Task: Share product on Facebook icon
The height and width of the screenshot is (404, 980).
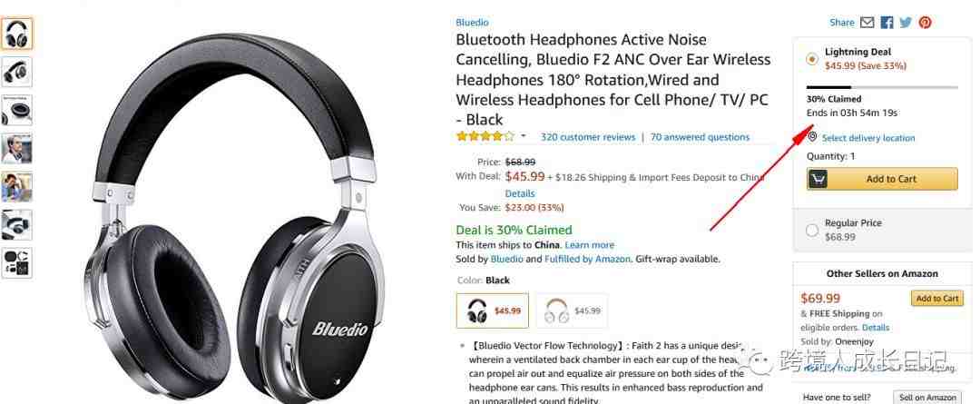Action: click(x=887, y=23)
